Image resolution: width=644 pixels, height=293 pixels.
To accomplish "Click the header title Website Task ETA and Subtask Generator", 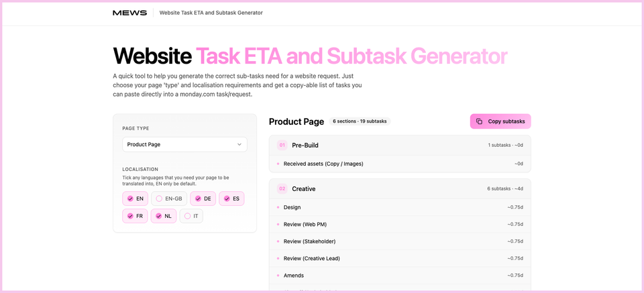I will pyautogui.click(x=211, y=13).
